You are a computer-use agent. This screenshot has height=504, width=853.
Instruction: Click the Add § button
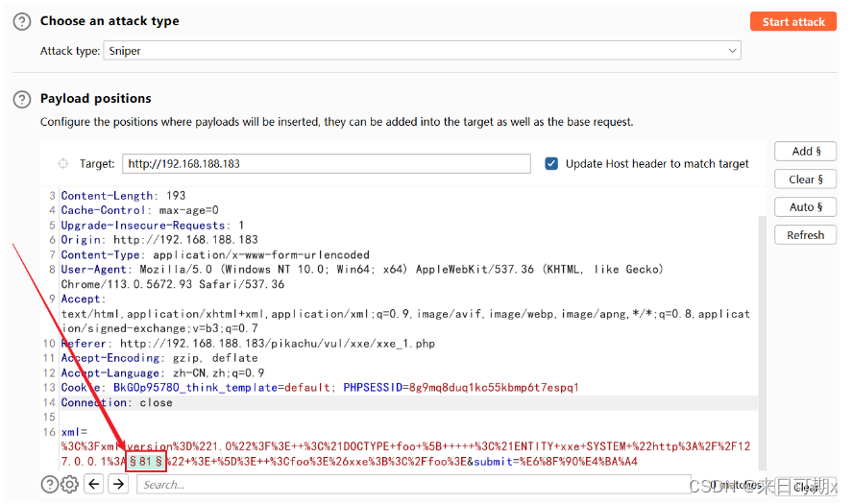coord(805,151)
